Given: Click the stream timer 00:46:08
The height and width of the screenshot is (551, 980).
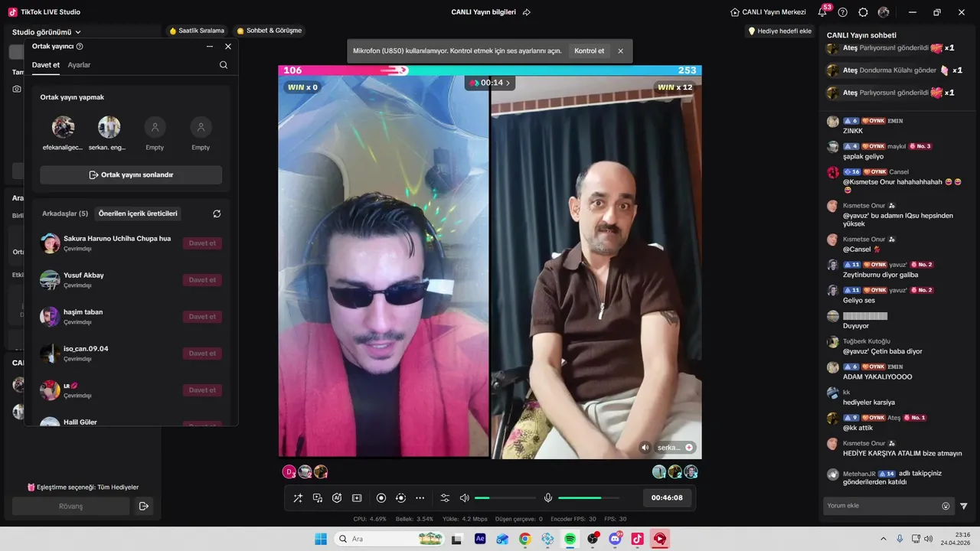Looking at the screenshot, I should pos(667,497).
